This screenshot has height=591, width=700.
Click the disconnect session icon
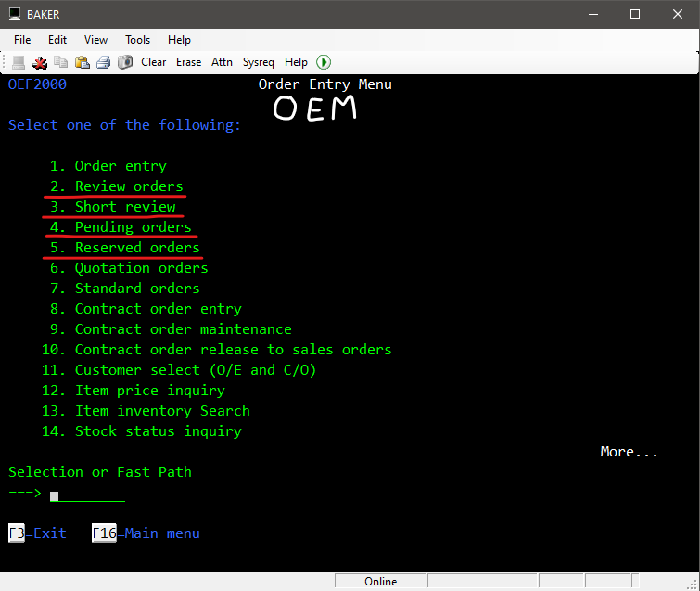pyautogui.click(x=40, y=62)
